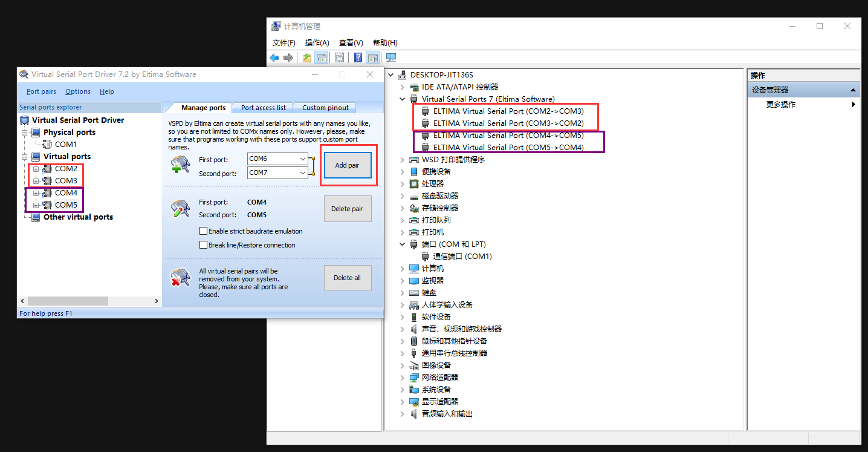This screenshot has height=452, width=868.
Task: Click the Add pair button
Action: (x=348, y=165)
